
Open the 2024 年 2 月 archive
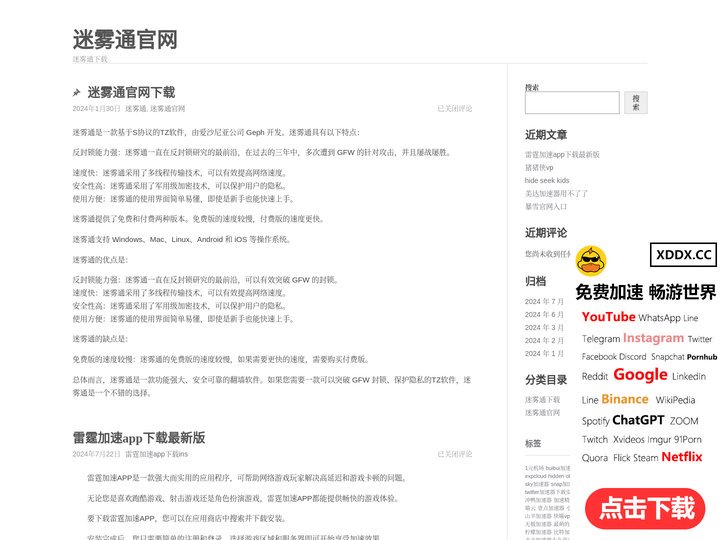tap(544, 341)
